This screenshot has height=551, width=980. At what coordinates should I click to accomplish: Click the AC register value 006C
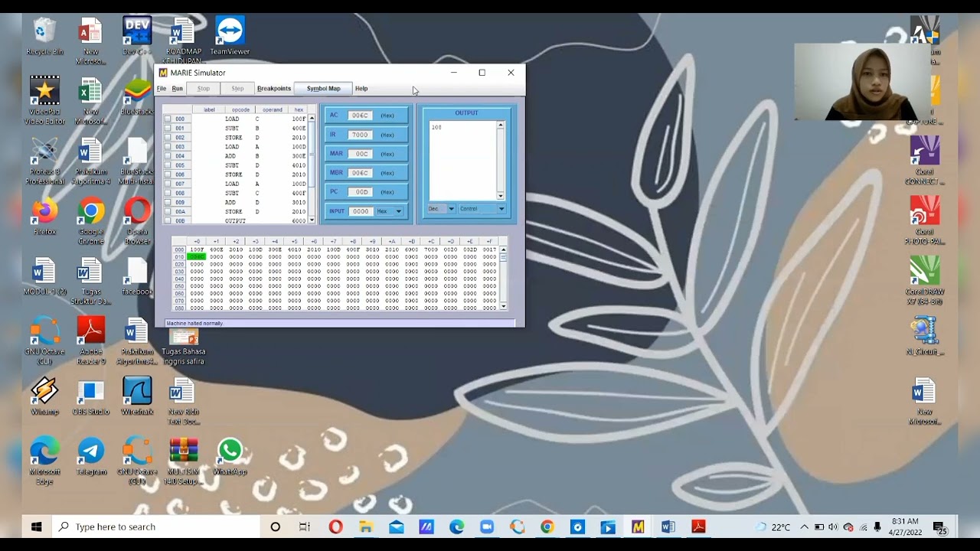[360, 116]
